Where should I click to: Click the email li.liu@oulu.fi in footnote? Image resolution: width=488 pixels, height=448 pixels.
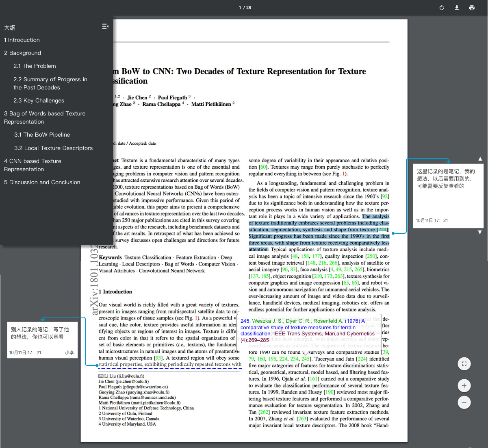130,376
